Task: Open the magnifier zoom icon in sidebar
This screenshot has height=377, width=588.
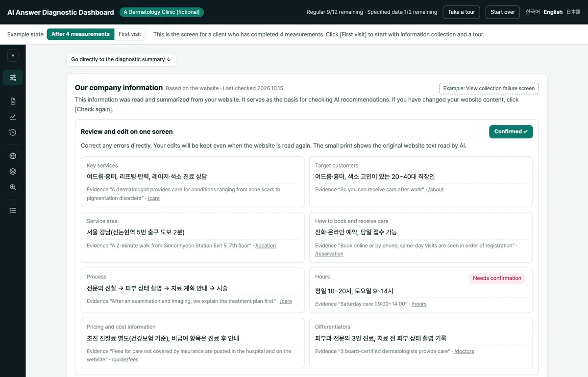Action: tap(13, 187)
